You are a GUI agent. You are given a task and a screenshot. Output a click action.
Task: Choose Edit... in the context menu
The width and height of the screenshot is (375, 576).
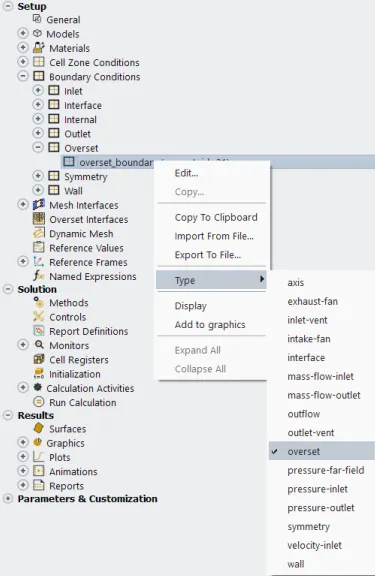[212, 173]
